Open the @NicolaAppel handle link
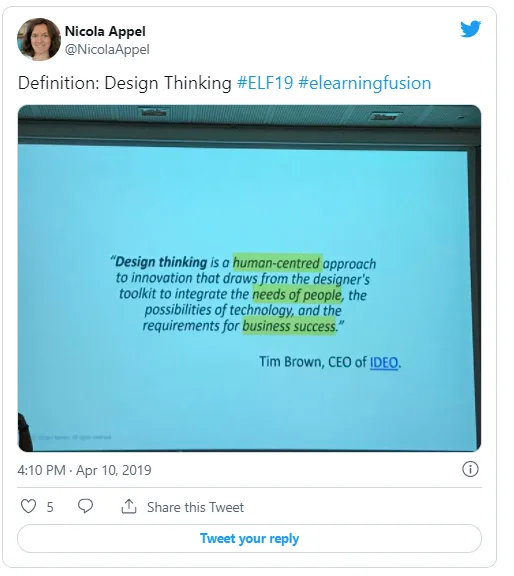514x576 pixels. pyautogui.click(x=107, y=50)
